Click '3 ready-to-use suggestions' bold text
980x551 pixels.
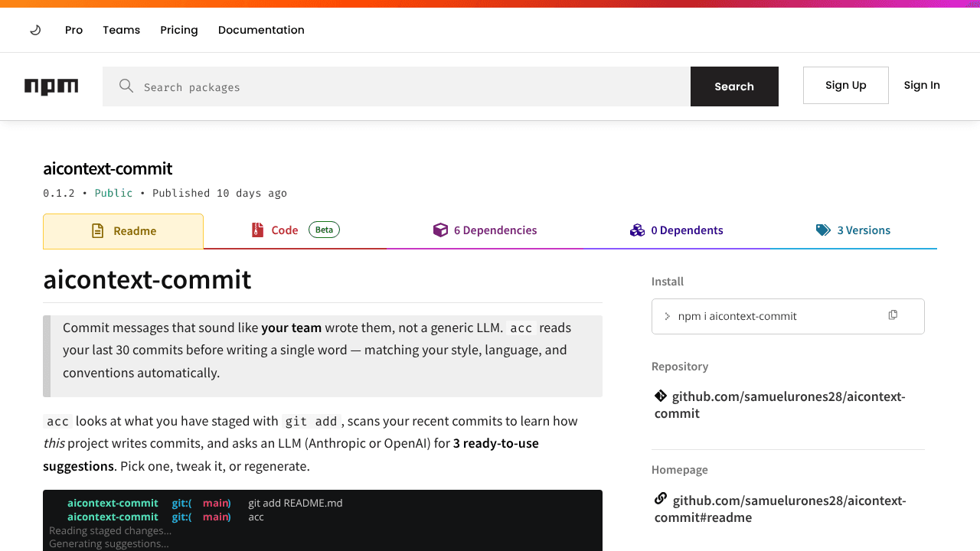[291, 455]
